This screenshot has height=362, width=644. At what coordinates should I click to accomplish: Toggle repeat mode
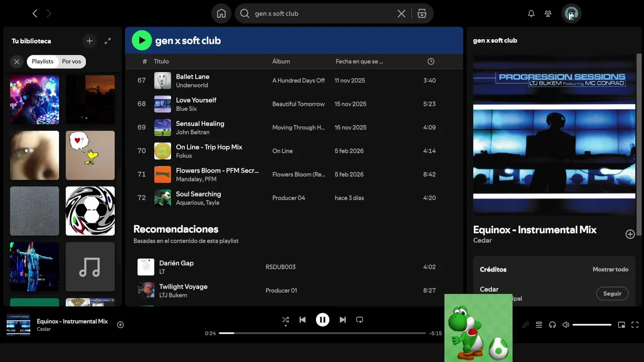coord(359,320)
